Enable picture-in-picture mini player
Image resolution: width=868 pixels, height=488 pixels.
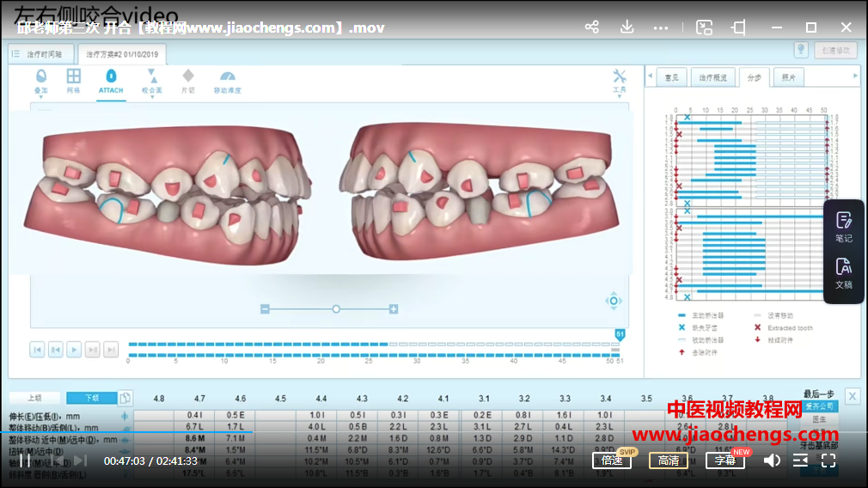pos(704,27)
